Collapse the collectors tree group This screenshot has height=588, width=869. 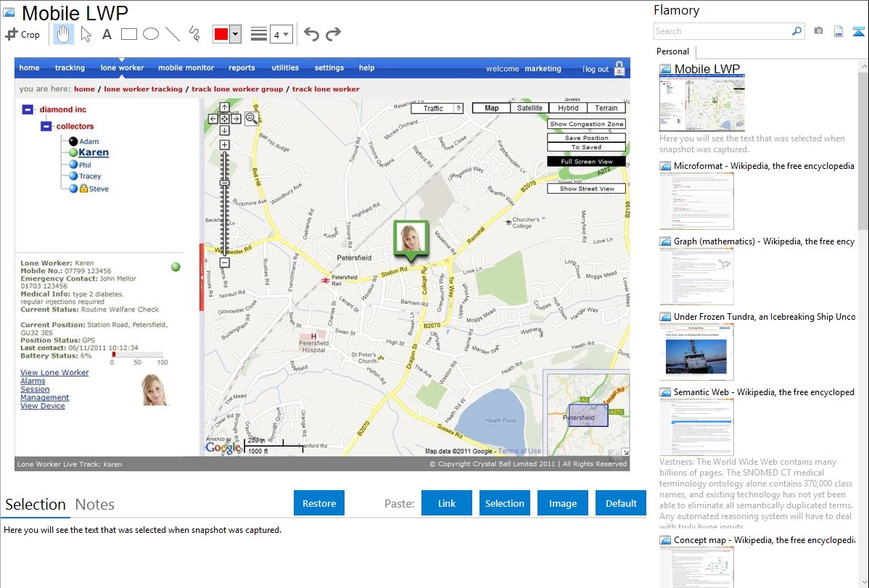tap(45, 126)
